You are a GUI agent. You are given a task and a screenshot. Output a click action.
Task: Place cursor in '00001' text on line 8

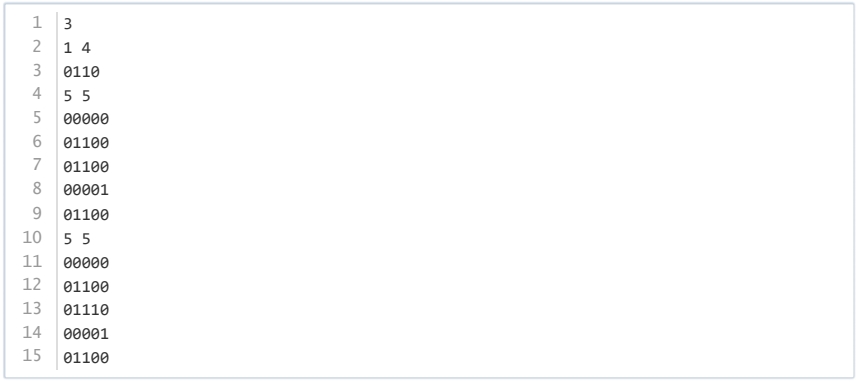[86, 190]
